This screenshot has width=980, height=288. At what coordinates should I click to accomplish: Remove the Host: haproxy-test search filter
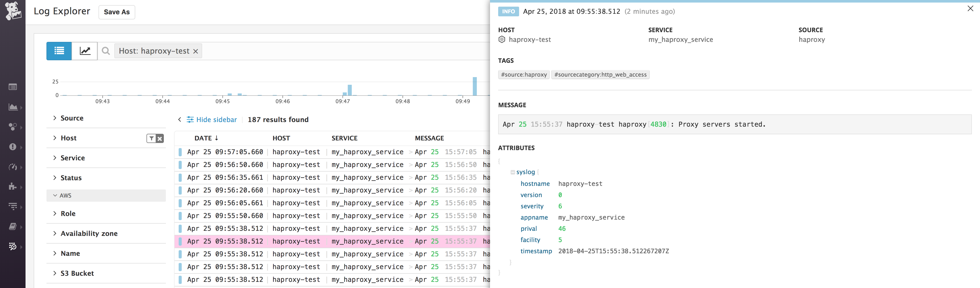click(195, 51)
